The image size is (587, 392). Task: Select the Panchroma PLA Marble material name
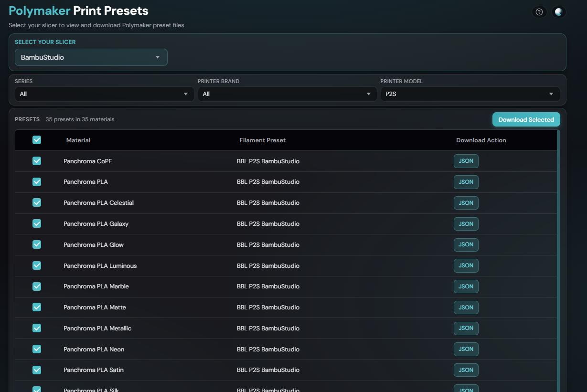pyautogui.click(x=96, y=286)
